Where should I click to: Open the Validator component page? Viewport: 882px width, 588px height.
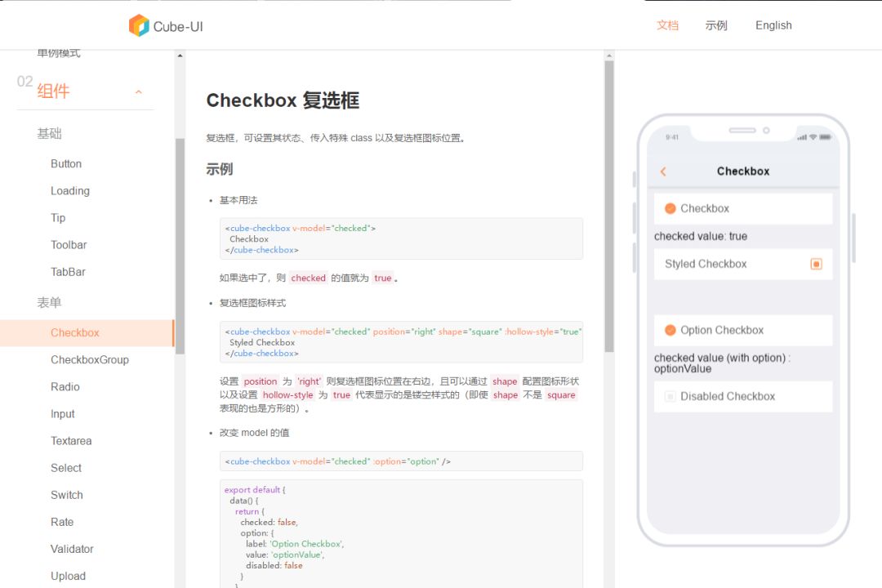72,549
